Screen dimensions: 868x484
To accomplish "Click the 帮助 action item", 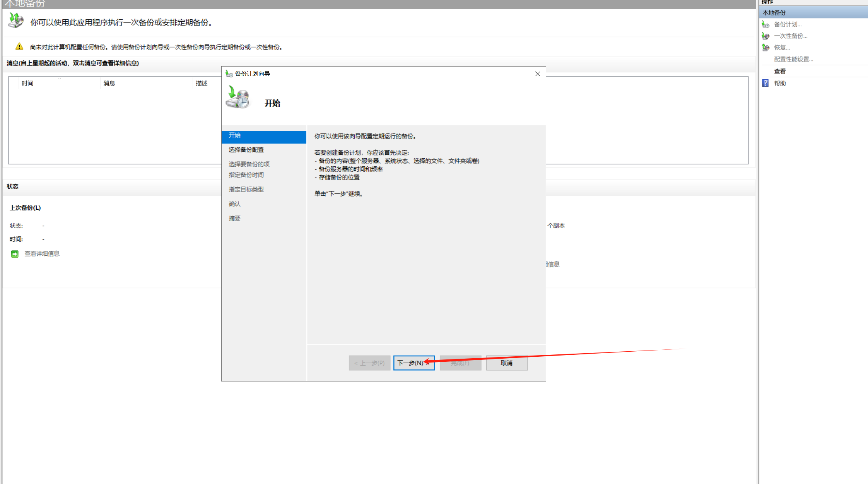I will (780, 83).
